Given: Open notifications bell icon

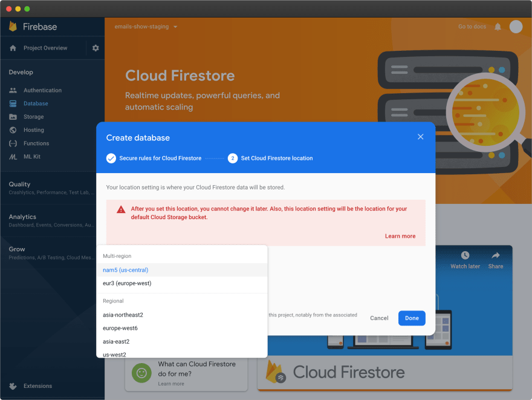Looking at the screenshot, I should coord(498,27).
